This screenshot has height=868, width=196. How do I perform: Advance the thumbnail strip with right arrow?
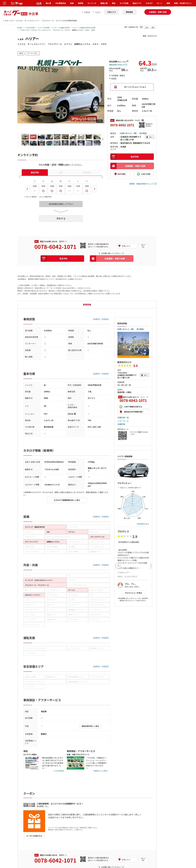(103, 139)
